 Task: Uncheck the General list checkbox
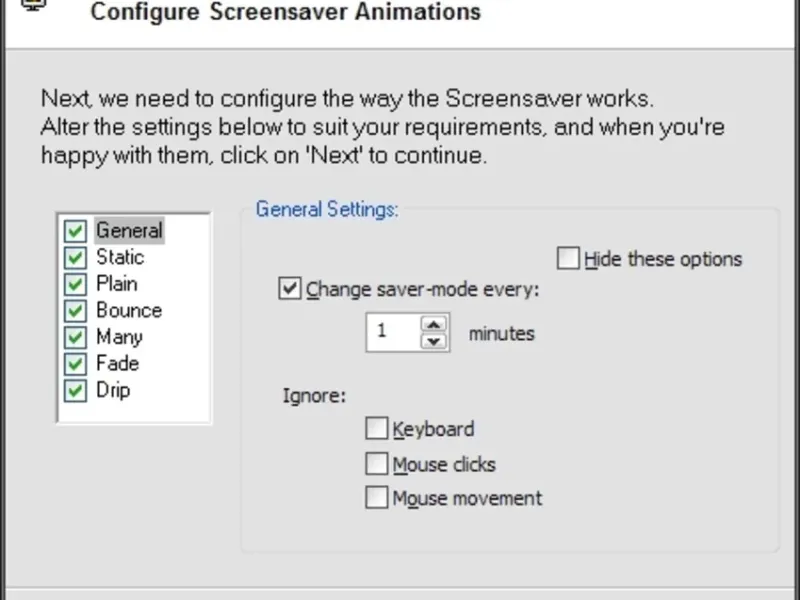coord(75,231)
